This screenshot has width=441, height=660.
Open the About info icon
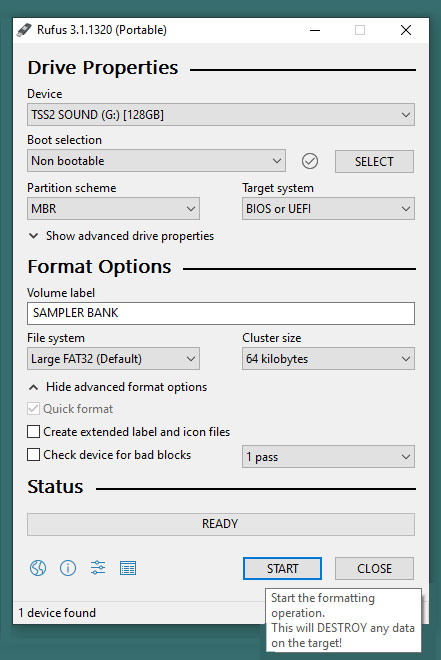68,568
